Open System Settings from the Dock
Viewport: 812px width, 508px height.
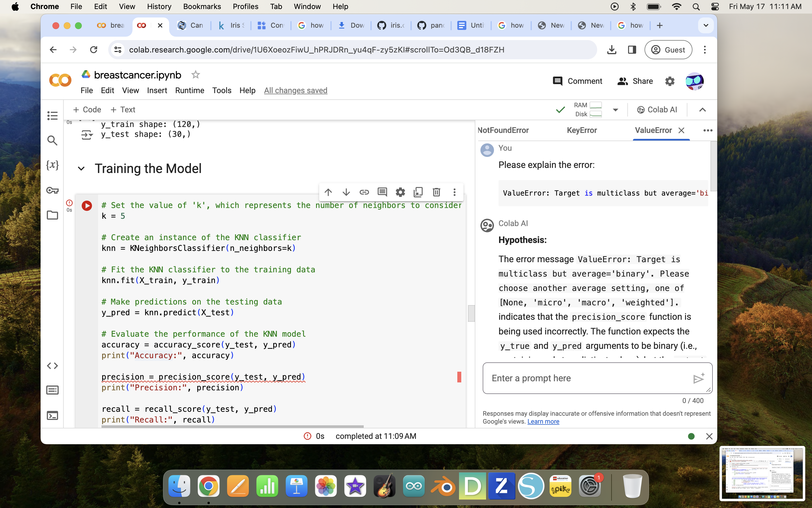(x=590, y=486)
